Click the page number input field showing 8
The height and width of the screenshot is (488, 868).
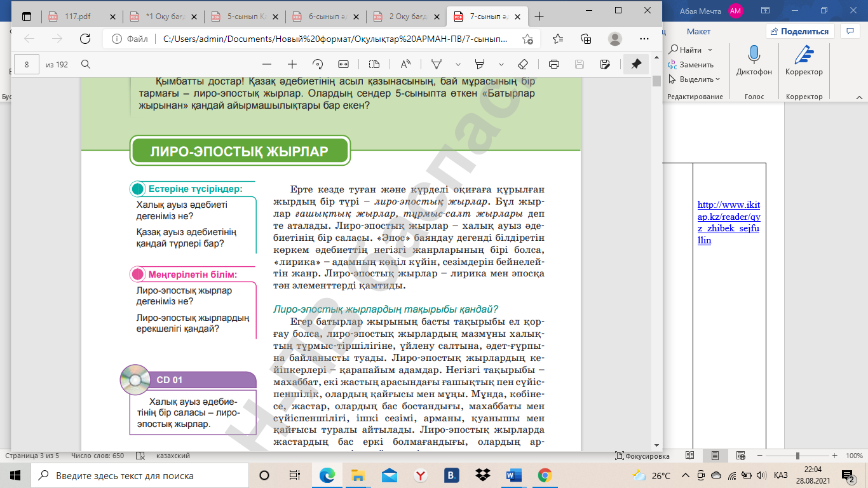pos(27,64)
